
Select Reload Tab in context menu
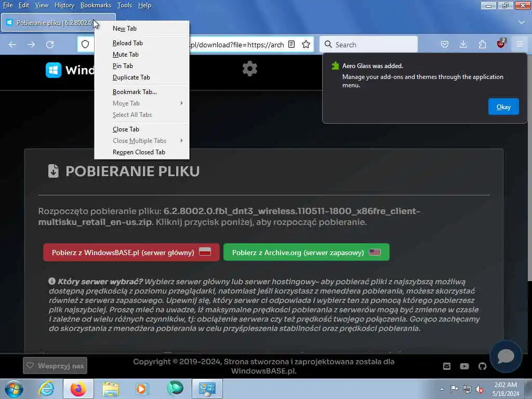coord(142,43)
